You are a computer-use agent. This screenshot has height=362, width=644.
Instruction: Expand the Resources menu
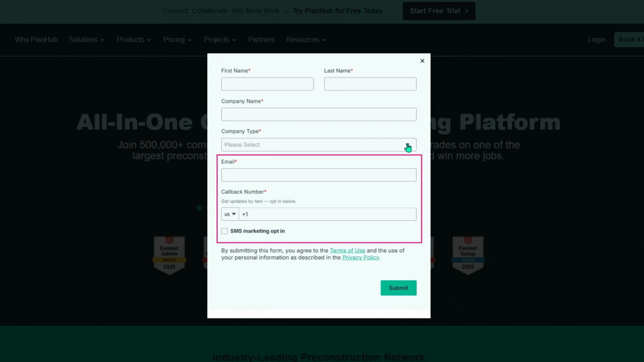point(306,40)
